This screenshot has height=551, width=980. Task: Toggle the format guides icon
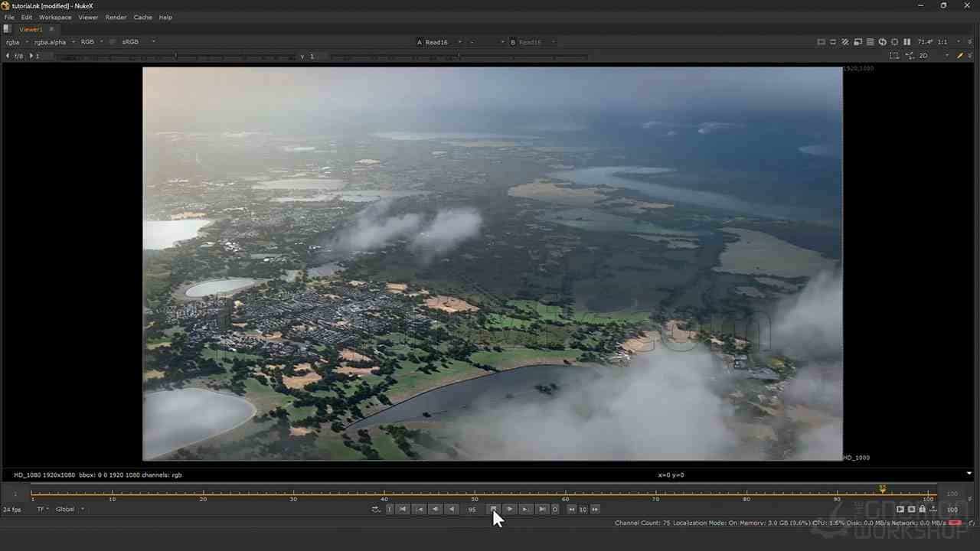pyautogui.click(x=894, y=56)
